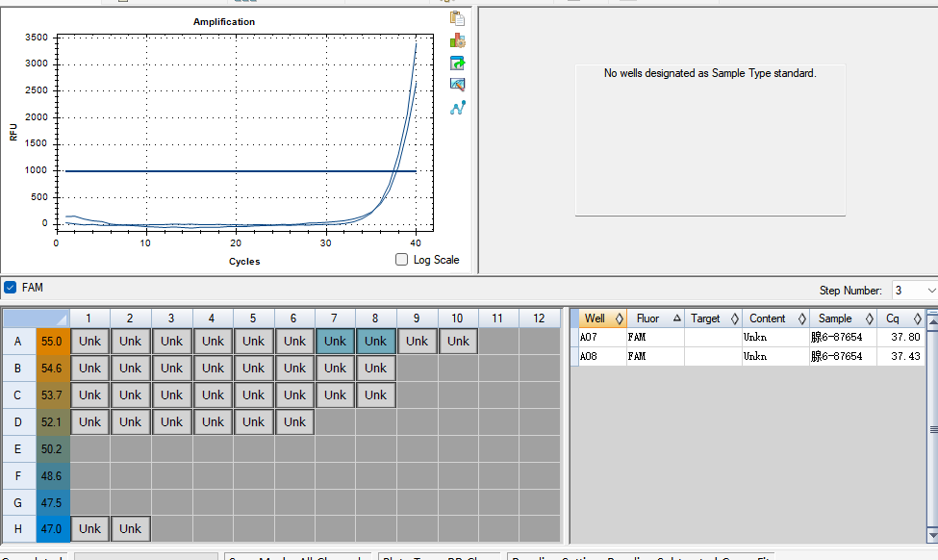
Task: Open chart edit pencil icon
Action: click(x=457, y=85)
